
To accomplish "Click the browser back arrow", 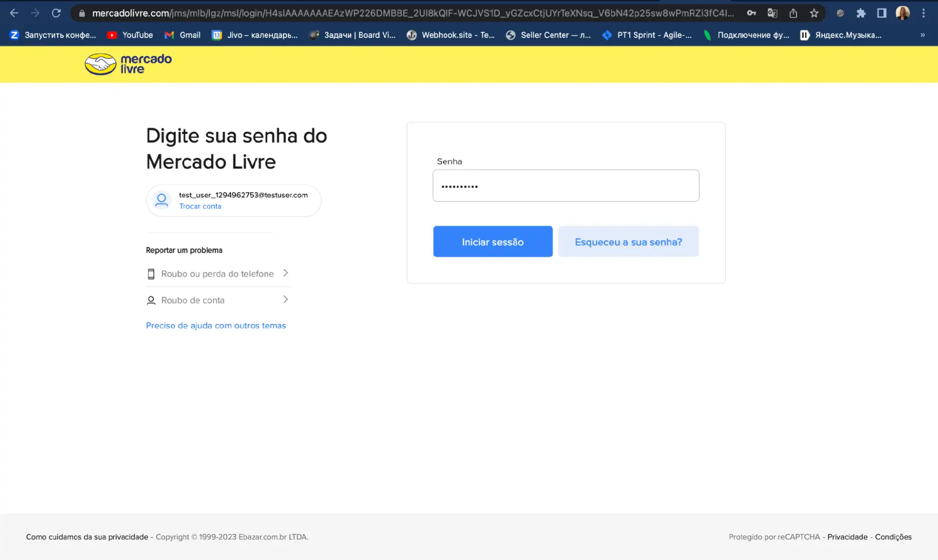I will [x=14, y=13].
